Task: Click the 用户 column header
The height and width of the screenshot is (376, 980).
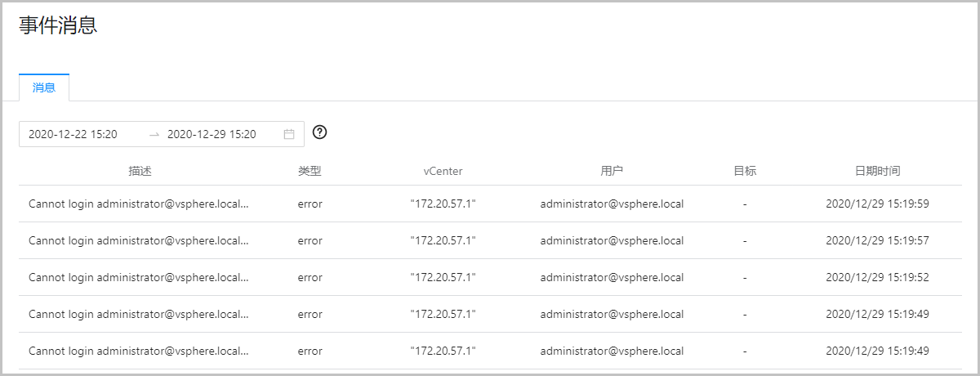Action: tap(612, 171)
